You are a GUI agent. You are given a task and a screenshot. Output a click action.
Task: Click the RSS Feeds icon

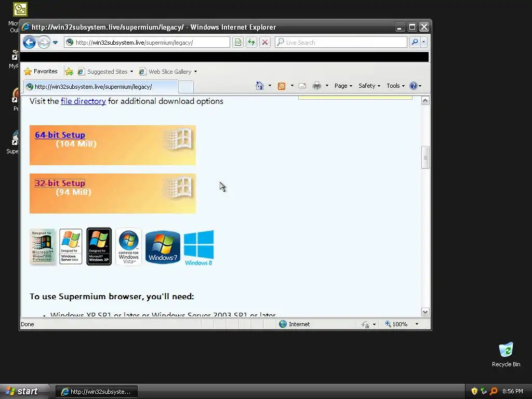pyautogui.click(x=281, y=86)
